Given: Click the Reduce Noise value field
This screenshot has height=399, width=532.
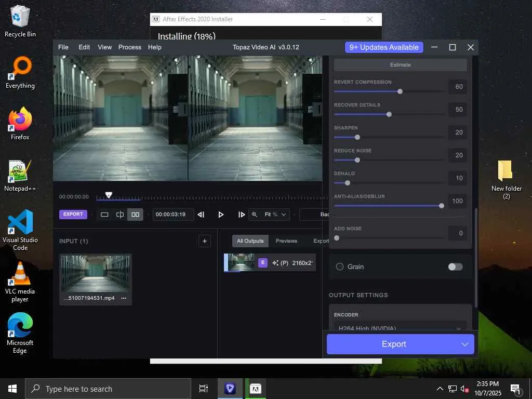Looking at the screenshot, I should [x=458, y=155].
